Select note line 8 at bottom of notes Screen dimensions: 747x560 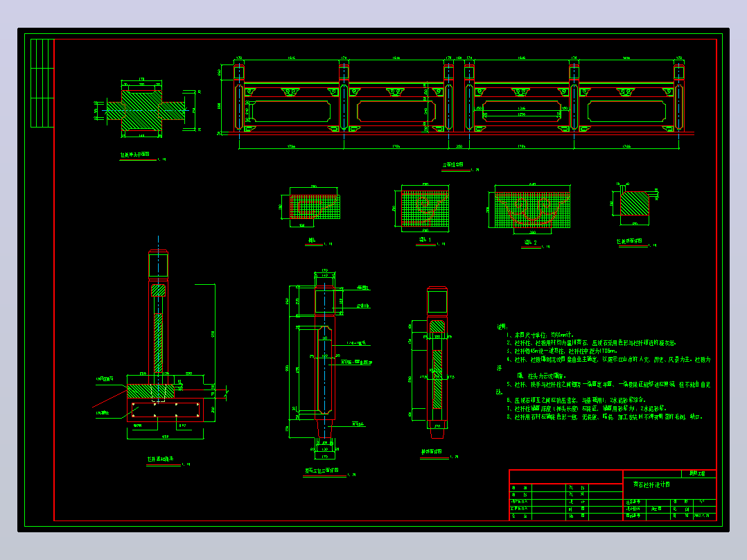(x=604, y=417)
